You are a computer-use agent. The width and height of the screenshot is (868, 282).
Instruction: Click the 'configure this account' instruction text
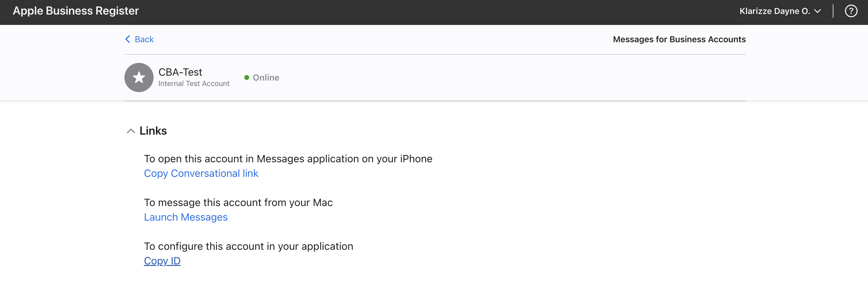[x=248, y=246]
